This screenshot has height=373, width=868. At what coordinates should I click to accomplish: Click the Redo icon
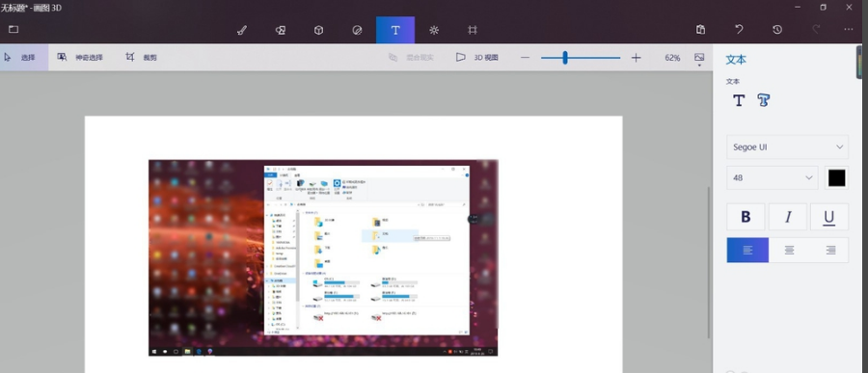(815, 30)
